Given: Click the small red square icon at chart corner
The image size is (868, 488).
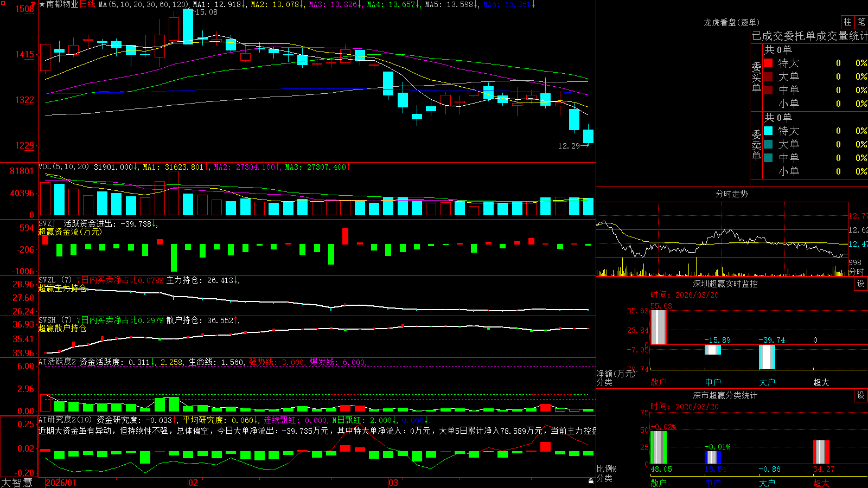Looking at the screenshot, I should point(2,2).
